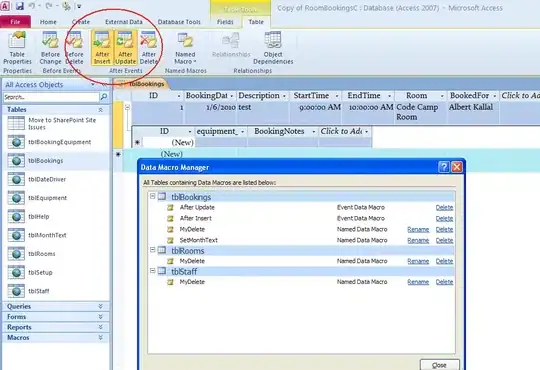The height and width of the screenshot is (370, 540).
Task: Open the StartTime column dropdown arrow
Action: tap(337, 96)
